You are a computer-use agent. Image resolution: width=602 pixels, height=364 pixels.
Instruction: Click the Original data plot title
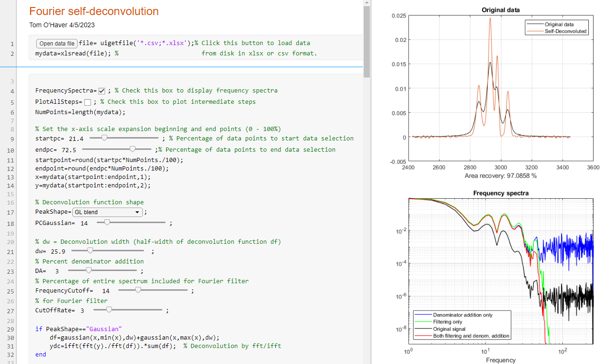point(500,10)
